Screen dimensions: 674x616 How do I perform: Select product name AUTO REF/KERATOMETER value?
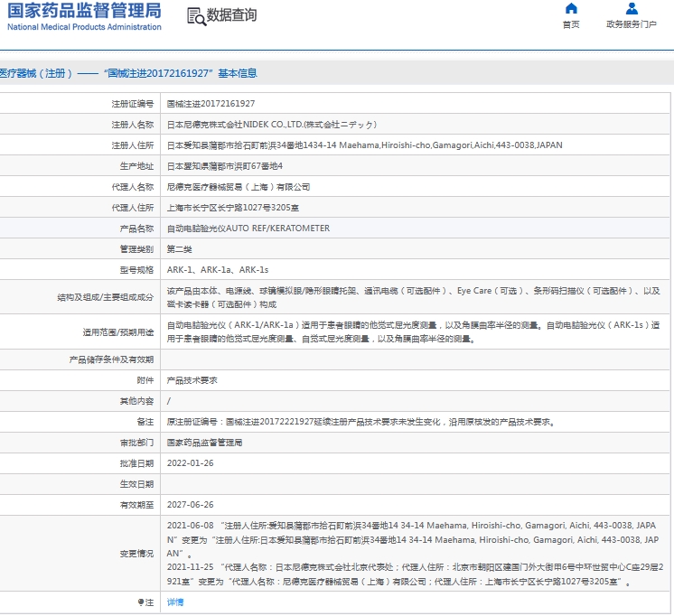248,229
